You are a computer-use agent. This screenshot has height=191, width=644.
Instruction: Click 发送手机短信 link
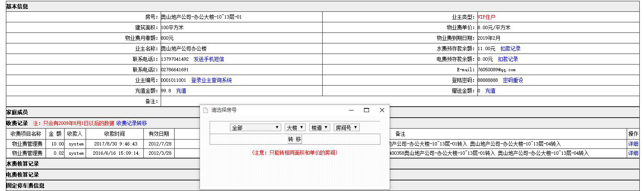click(x=209, y=59)
